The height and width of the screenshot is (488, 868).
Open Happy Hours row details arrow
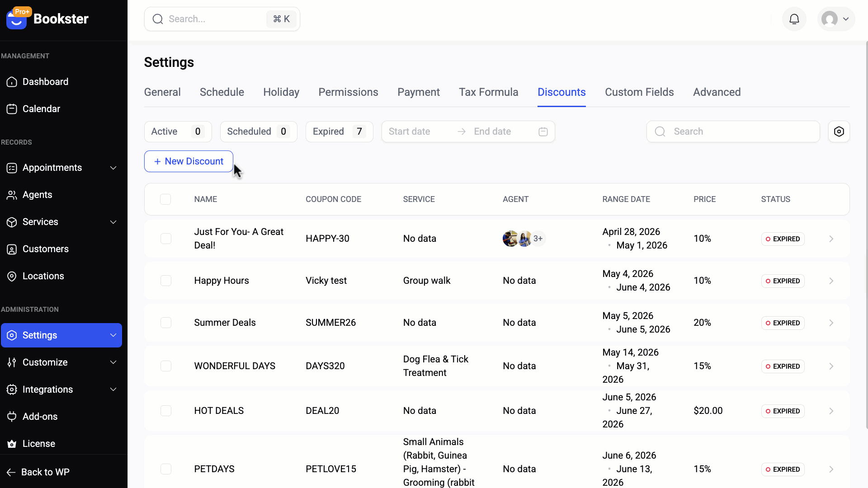[831, 281]
